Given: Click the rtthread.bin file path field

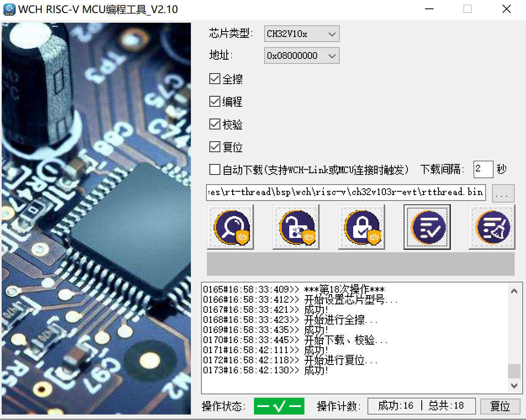Looking at the screenshot, I should [346, 193].
